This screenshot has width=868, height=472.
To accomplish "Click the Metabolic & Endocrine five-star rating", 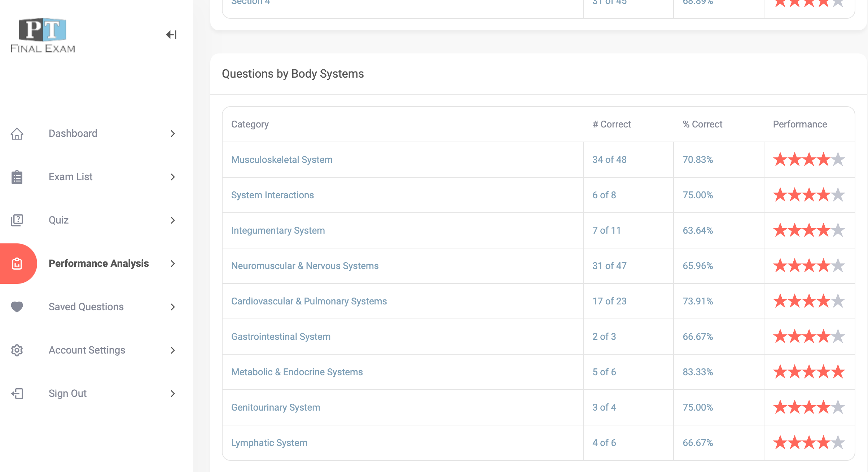I will point(809,372).
